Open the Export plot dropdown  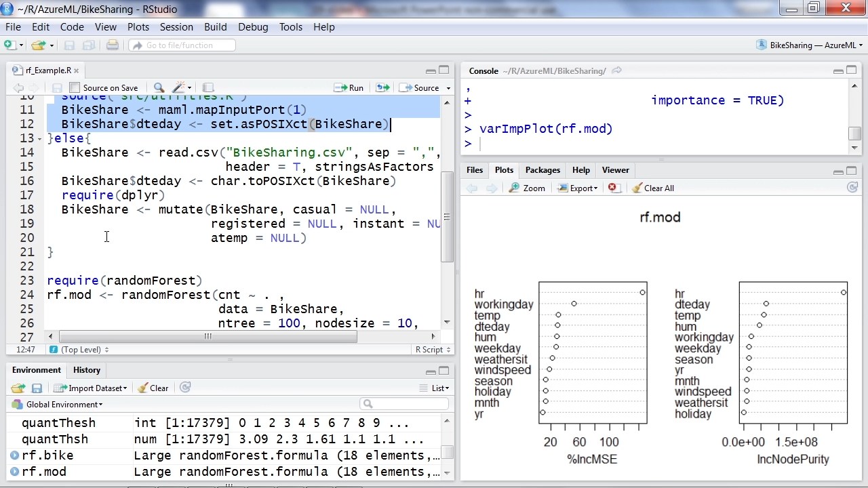point(578,188)
